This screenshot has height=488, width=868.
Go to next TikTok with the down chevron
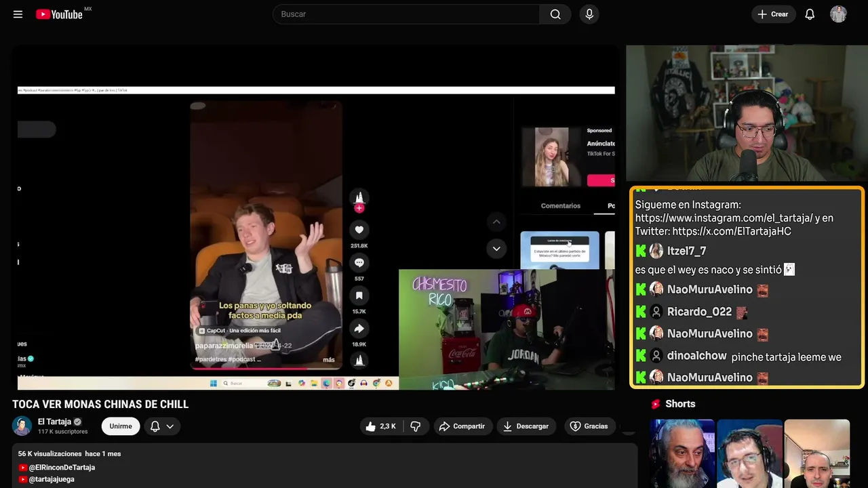(496, 249)
